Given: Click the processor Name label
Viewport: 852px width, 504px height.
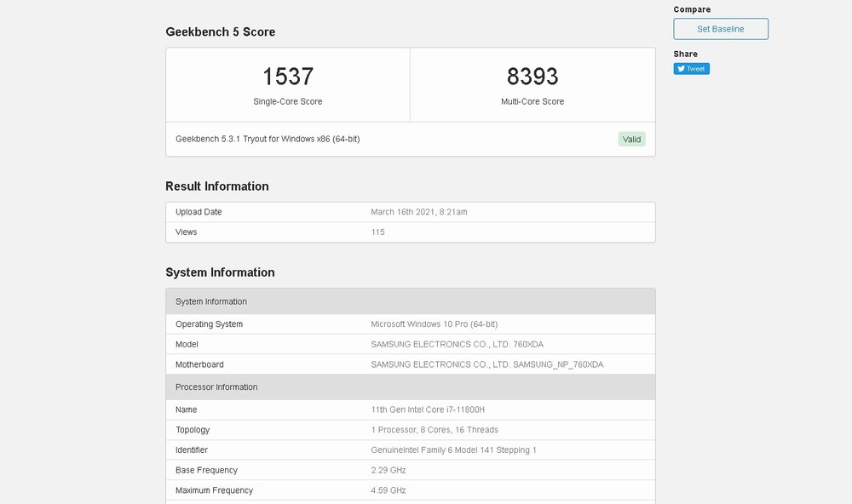Looking at the screenshot, I should [x=186, y=409].
